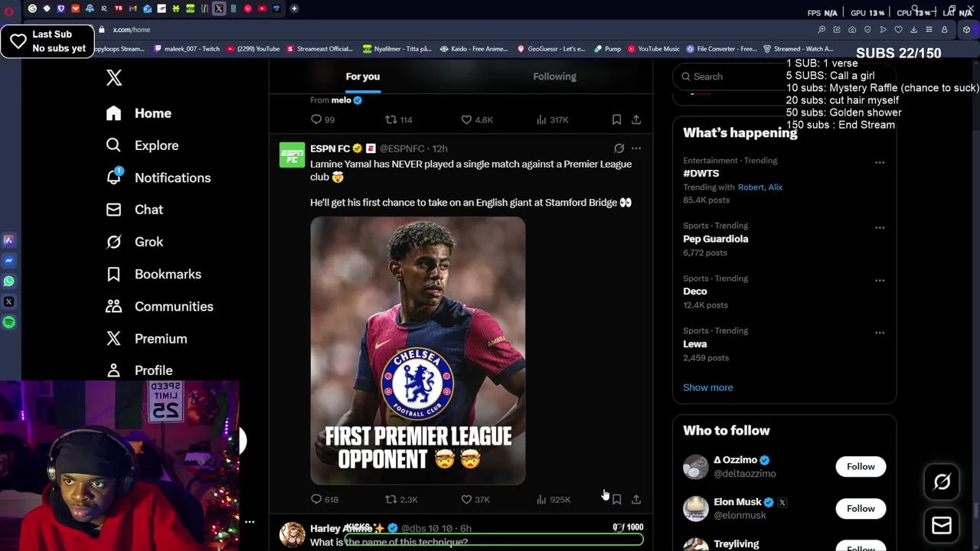
Task: Switch to the For you tab
Action: coord(363,77)
